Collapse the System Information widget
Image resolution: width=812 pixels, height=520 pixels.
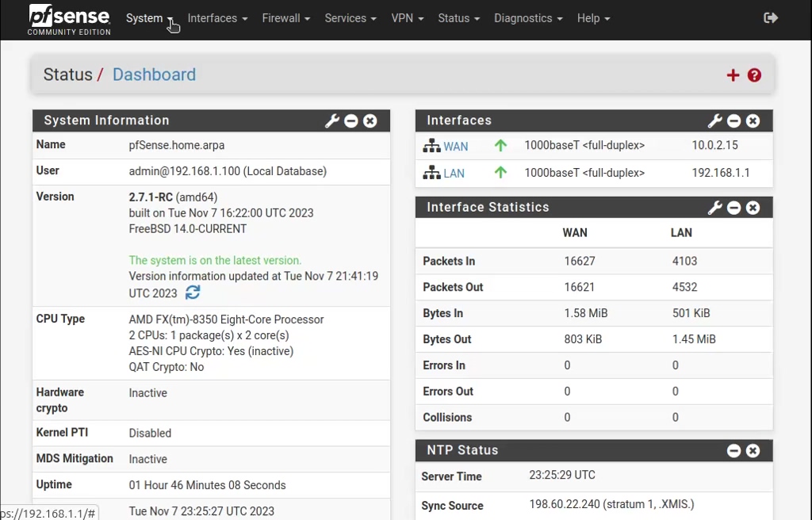click(x=350, y=120)
